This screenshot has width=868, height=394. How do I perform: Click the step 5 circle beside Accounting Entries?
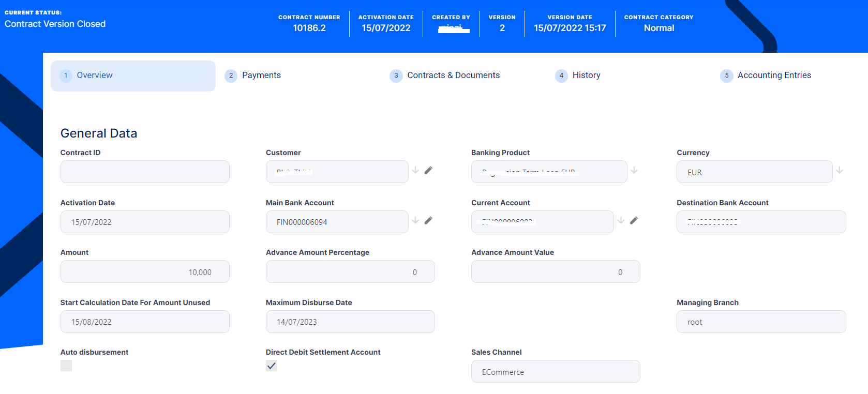click(726, 75)
